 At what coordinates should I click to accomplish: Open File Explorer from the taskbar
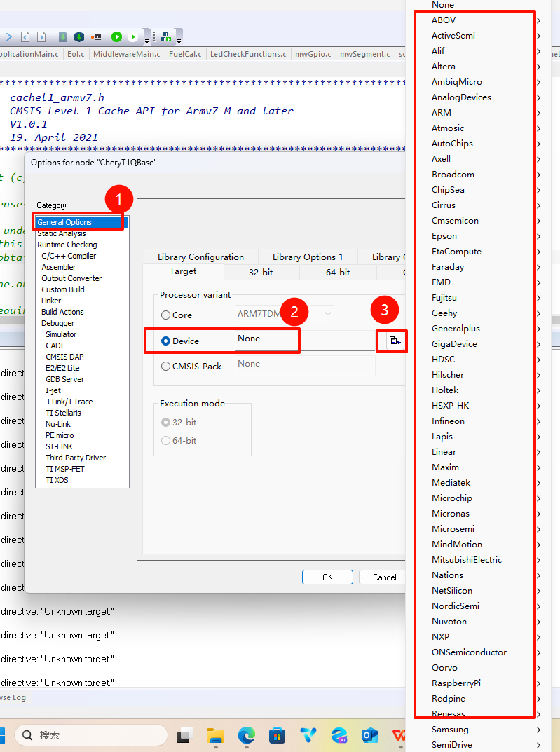[216, 735]
